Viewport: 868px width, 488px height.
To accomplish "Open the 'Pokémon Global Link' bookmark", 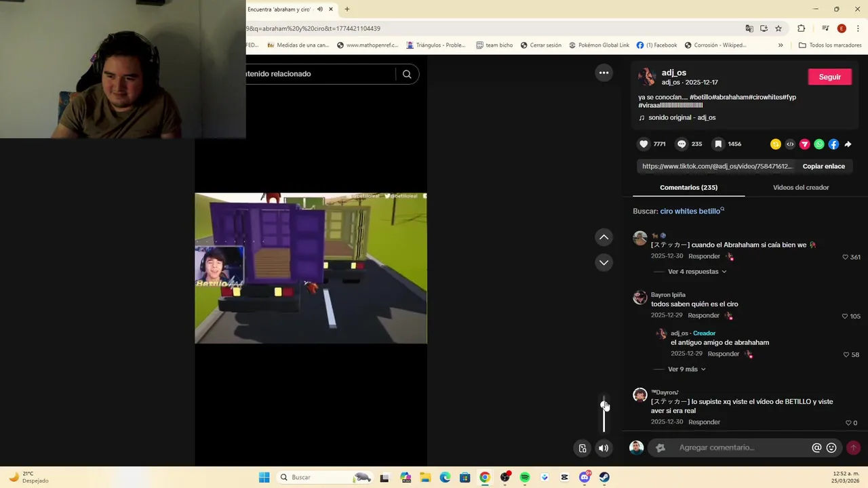I will click(599, 45).
